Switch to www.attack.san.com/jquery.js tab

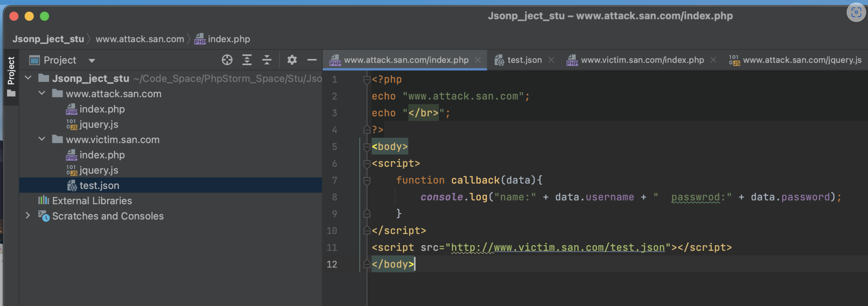click(795, 60)
